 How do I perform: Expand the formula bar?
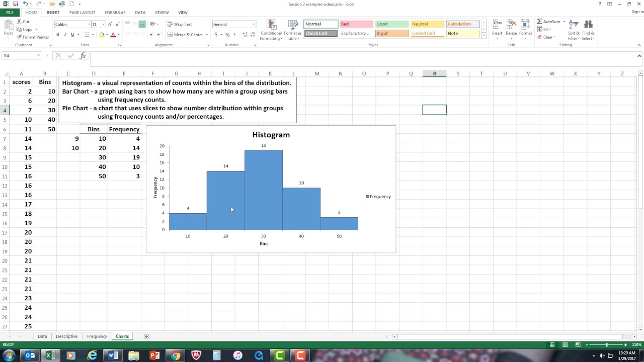click(x=639, y=56)
